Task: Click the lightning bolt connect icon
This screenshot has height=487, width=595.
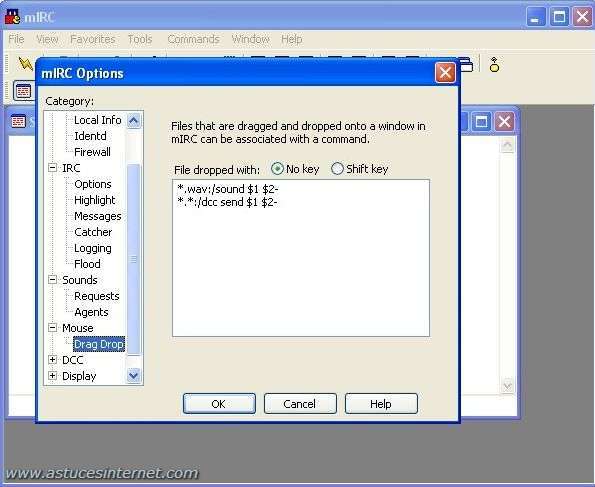Action: (x=25, y=63)
